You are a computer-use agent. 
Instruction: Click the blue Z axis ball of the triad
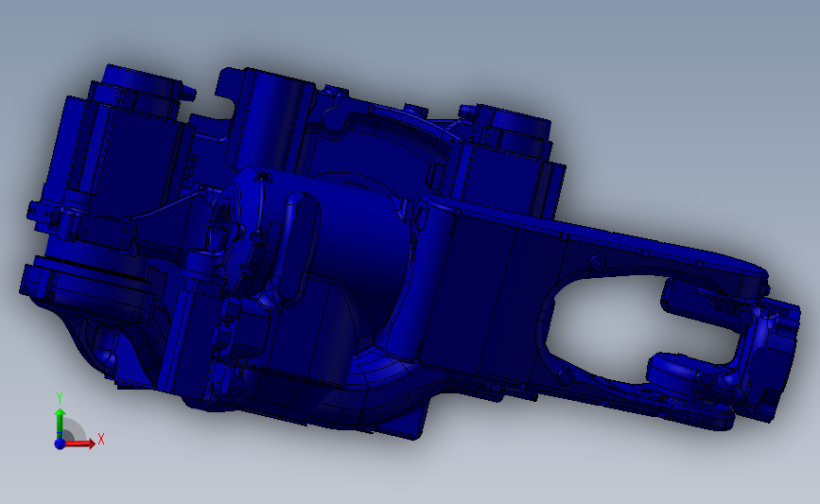[x=60, y=443]
